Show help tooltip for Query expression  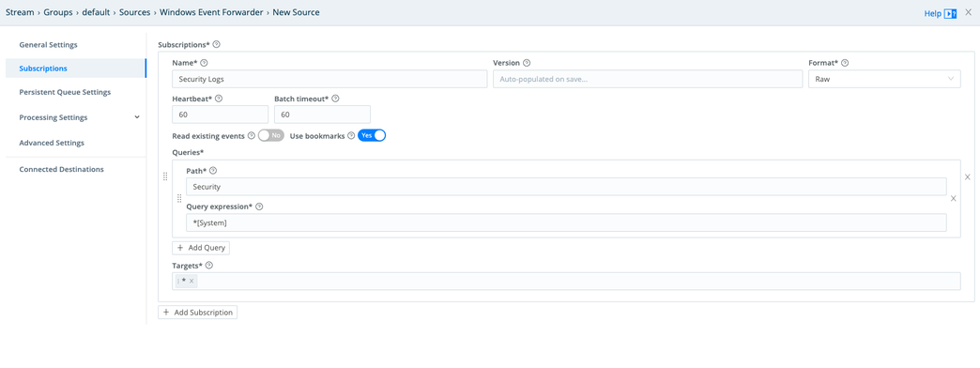click(259, 207)
